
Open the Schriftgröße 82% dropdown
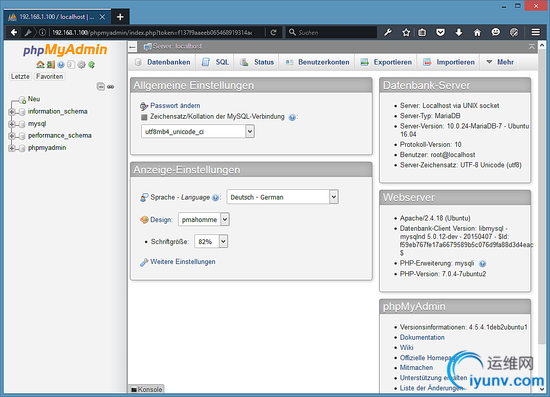(211, 242)
